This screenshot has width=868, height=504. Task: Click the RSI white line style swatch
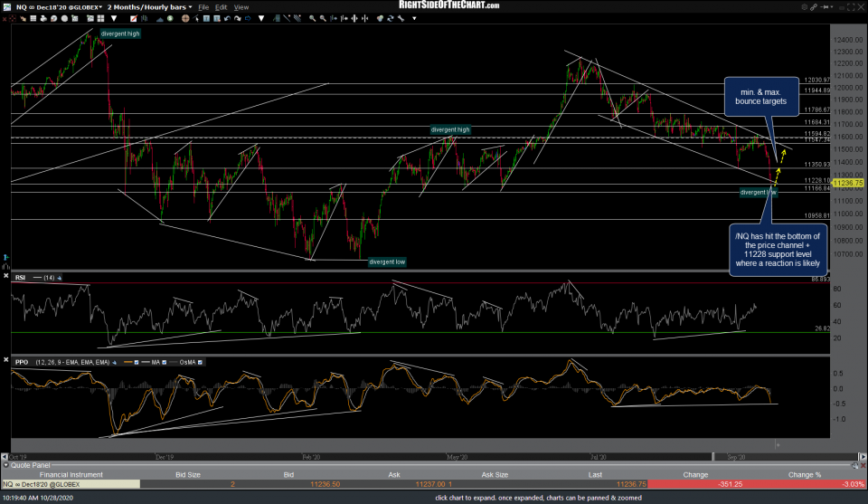tap(38, 278)
